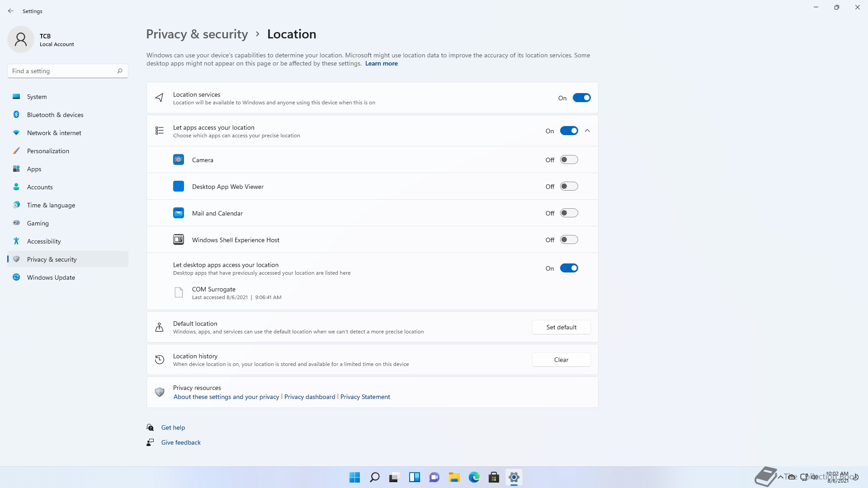868x488 pixels.
Task: Open Microsoft Edge from the taskbar
Action: coord(474,477)
